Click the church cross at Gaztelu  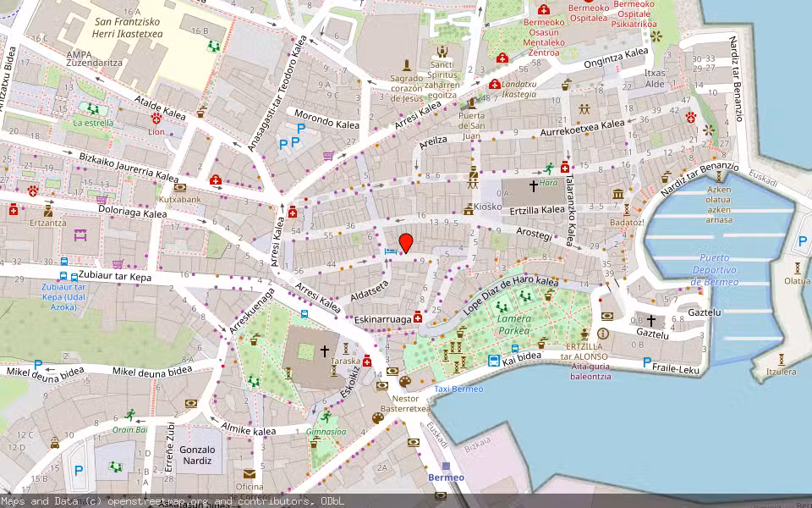(651, 319)
